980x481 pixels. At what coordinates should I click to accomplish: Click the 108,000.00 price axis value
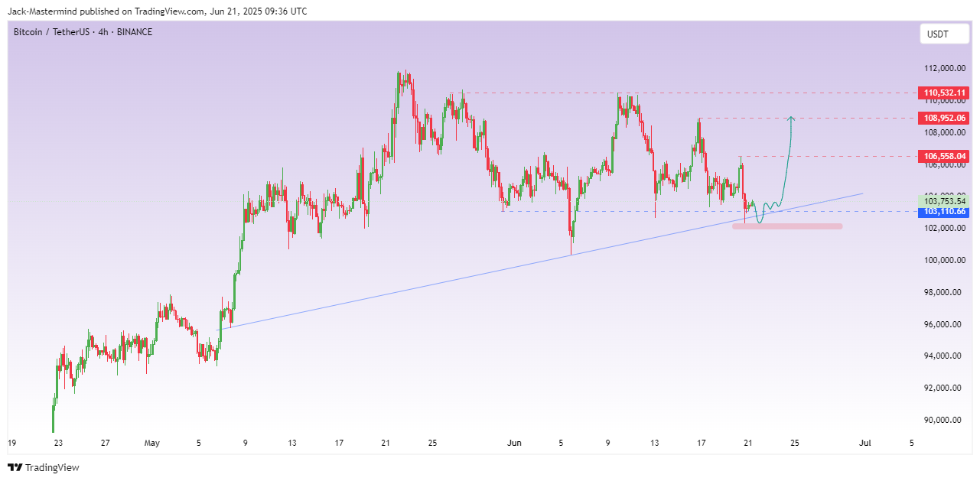[x=946, y=132]
